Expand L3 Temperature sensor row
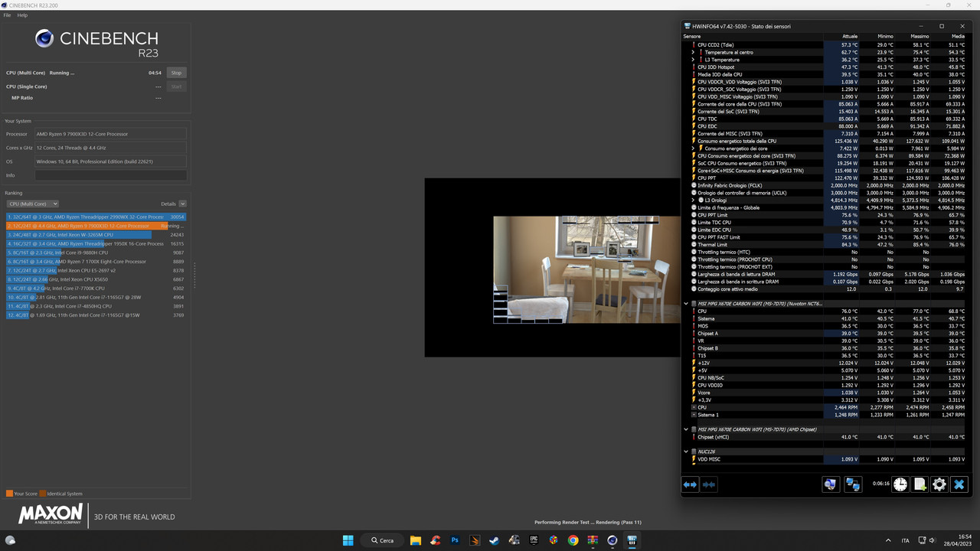Screen dimensions: 980x551 693,60
